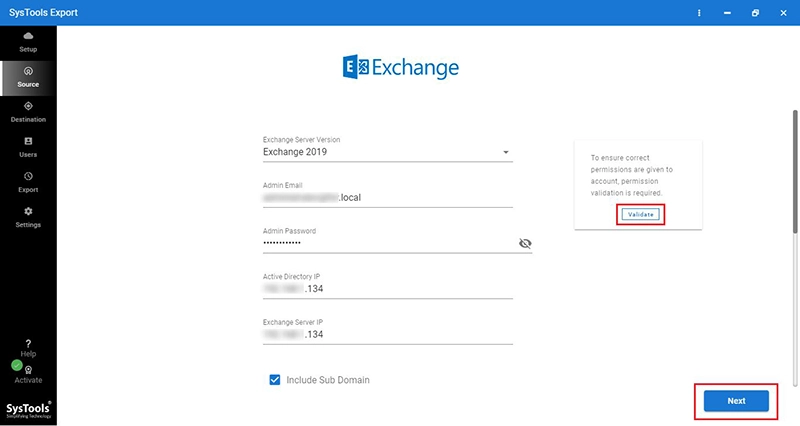Expand Exchange Server Version dropdown arrow
Viewport: 800px width, 426px height.
[x=506, y=152]
